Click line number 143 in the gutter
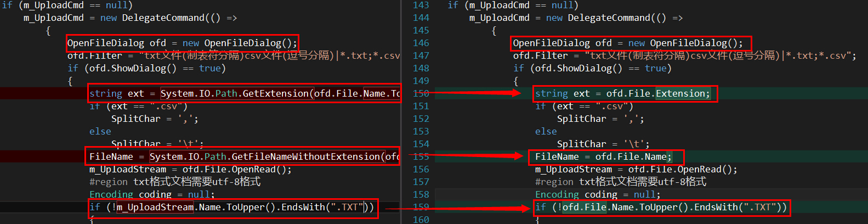This screenshot has width=868, height=224. click(x=421, y=5)
